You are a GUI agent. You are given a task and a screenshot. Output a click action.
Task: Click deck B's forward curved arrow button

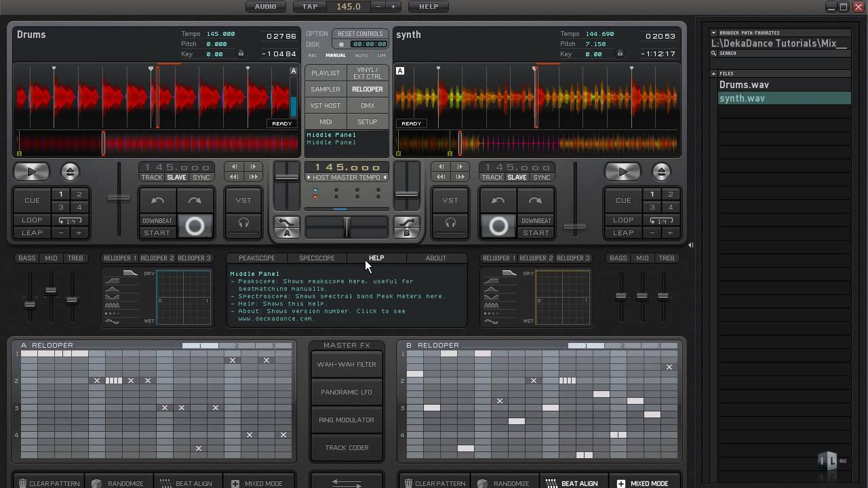coord(535,201)
